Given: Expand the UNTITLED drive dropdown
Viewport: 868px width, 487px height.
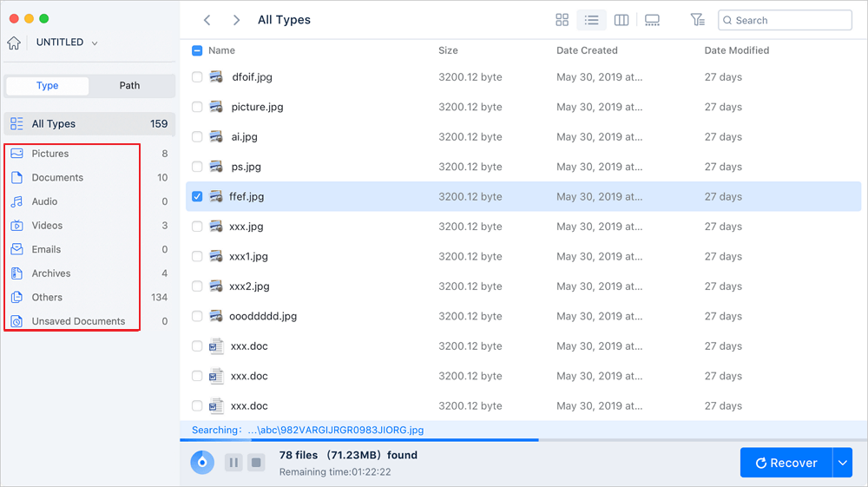Looking at the screenshot, I should 94,43.
